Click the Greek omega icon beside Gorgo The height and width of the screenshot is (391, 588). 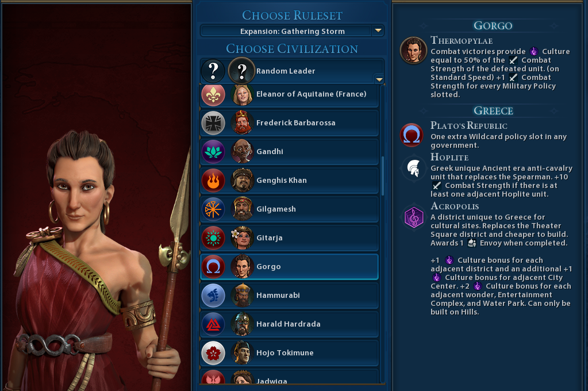[213, 267]
